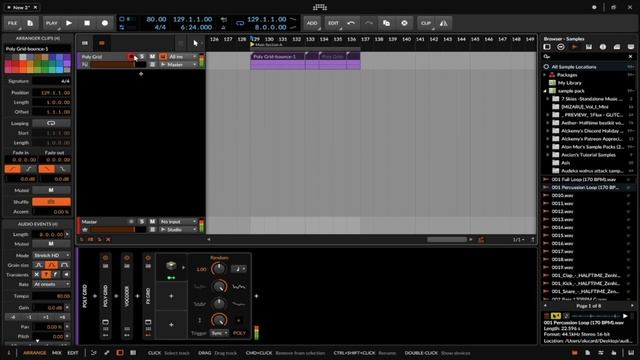The image size is (640, 360).
Task: Arm record on the Poly Grid track
Action: click(131, 56)
